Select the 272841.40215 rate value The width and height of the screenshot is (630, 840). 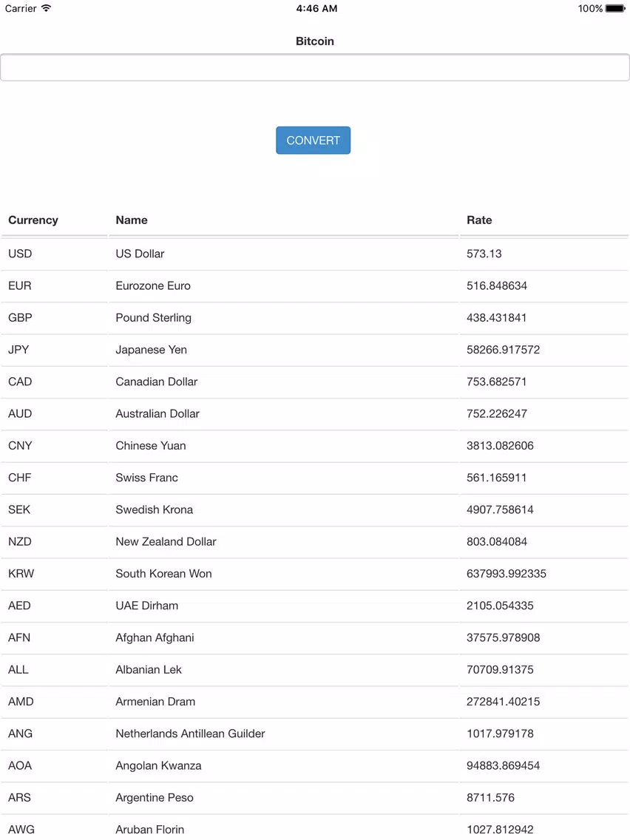click(503, 702)
